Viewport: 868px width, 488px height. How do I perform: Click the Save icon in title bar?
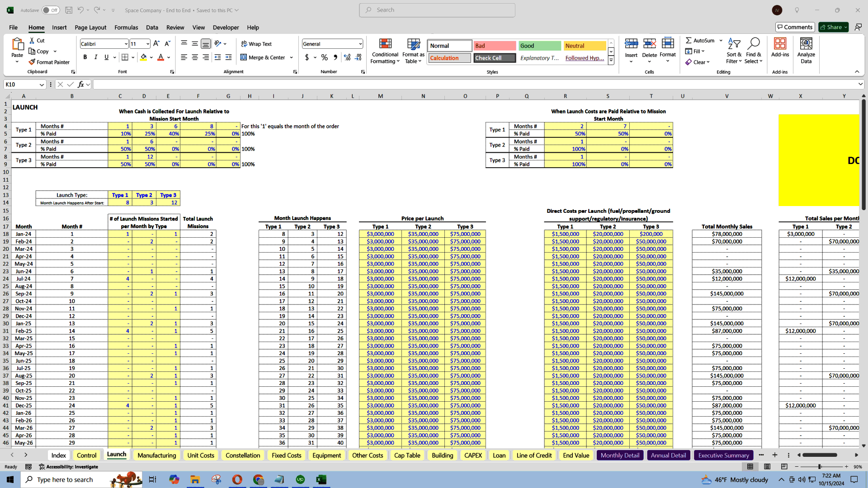69,10
